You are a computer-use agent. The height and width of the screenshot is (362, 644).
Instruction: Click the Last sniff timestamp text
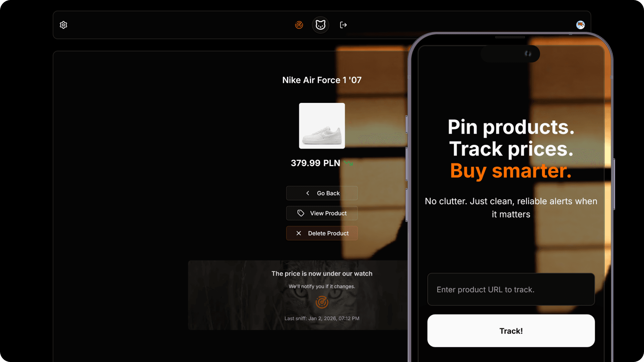[322, 318]
